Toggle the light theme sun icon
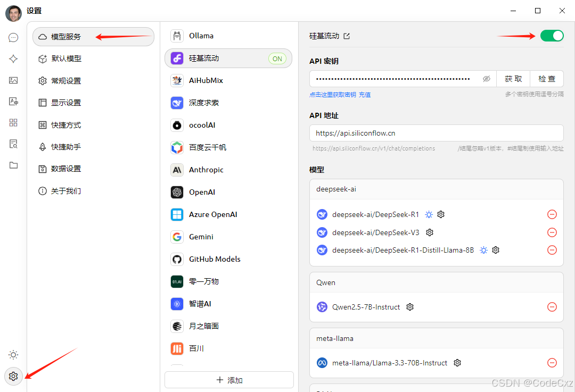 point(13,355)
